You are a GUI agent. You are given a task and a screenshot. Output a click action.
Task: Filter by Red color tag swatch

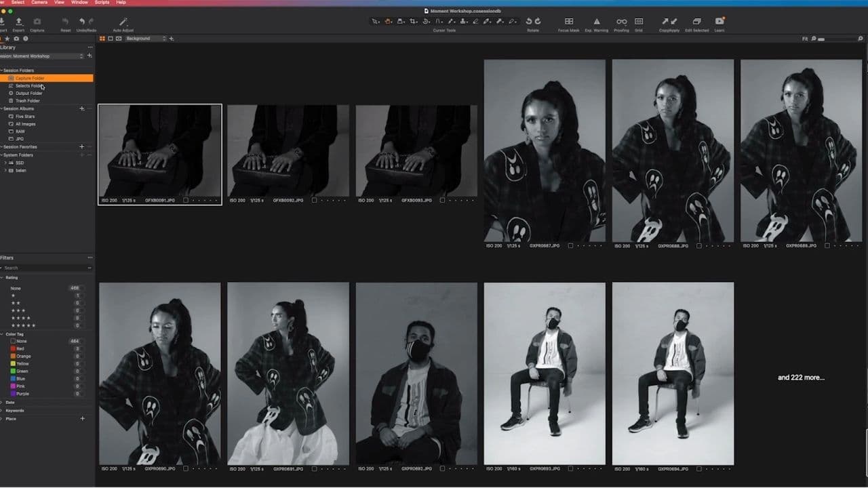tap(13, 348)
